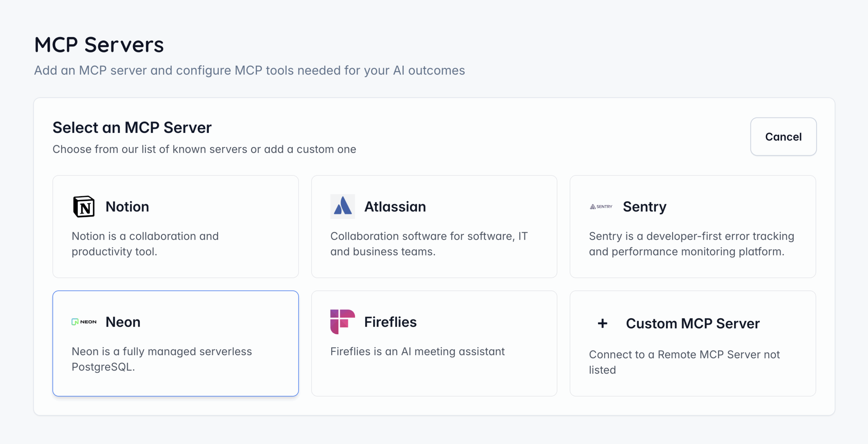Open the Custom MCP Server option
This screenshot has height=444, width=868.
coord(693,343)
